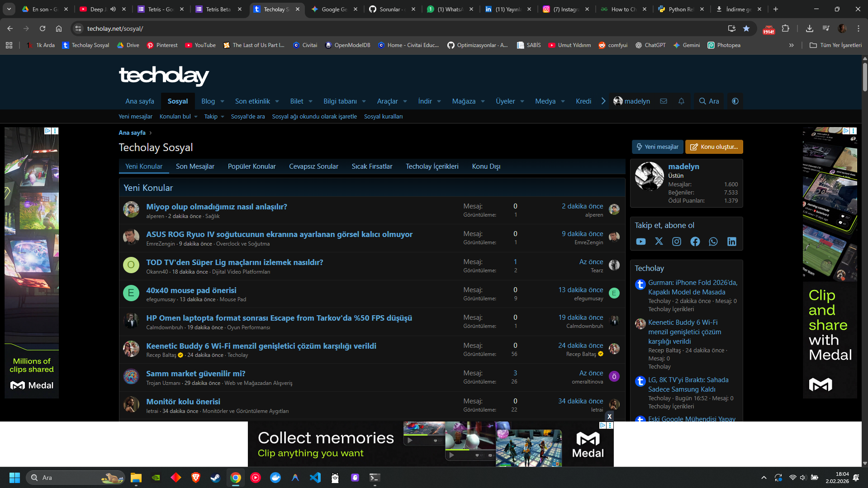Open the tab search dropdown in Chrome
The height and width of the screenshot is (488, 868).
(x=9, y=9)
